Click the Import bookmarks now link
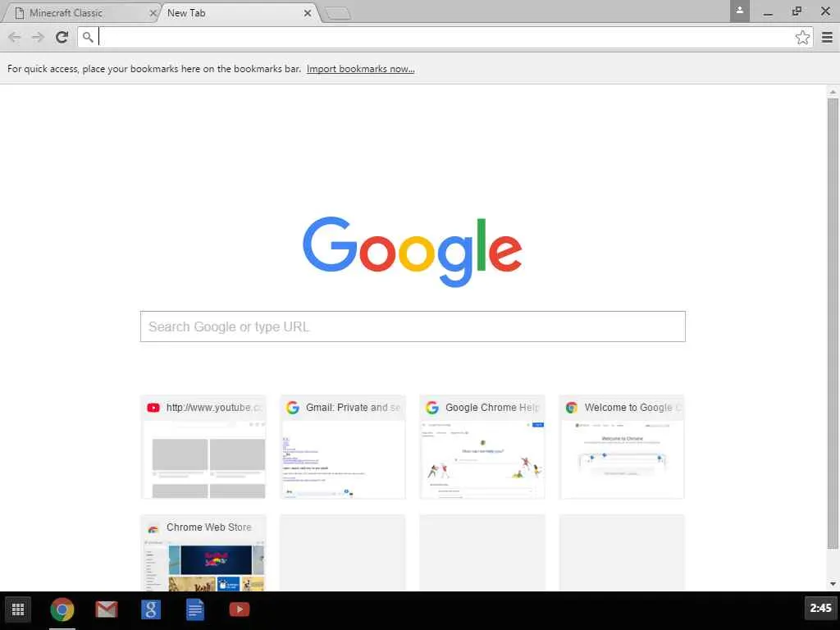This screenshot has height=630, width=840. click(361, 69)
